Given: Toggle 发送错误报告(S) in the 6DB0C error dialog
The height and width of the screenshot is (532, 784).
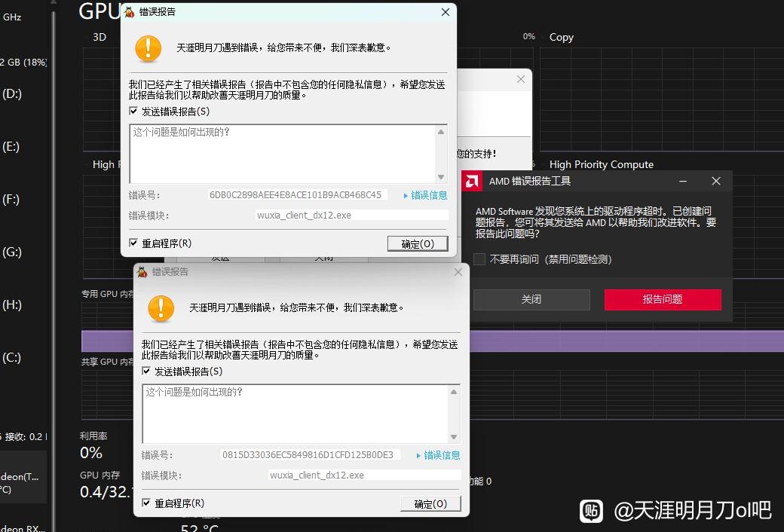Looking at the screenshot, I should [x=133, y=111].
